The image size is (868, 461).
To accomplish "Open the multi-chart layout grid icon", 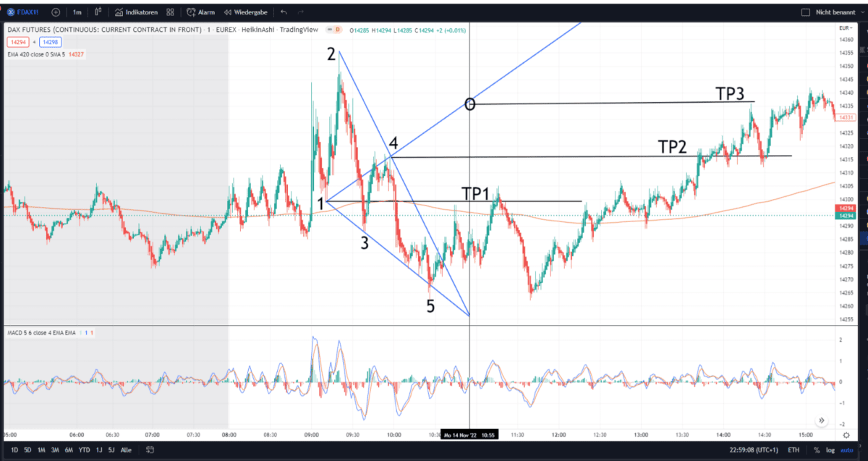I will click(169, 12).
